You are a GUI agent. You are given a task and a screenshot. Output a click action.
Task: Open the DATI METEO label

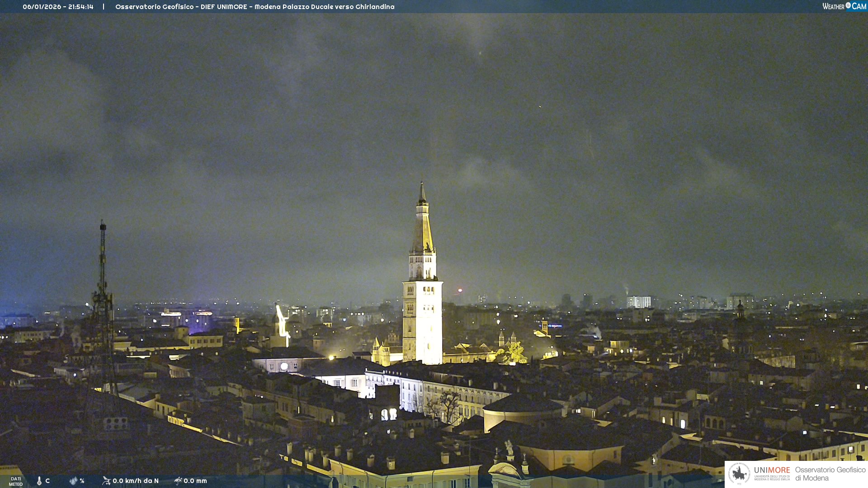click(16, 481)
